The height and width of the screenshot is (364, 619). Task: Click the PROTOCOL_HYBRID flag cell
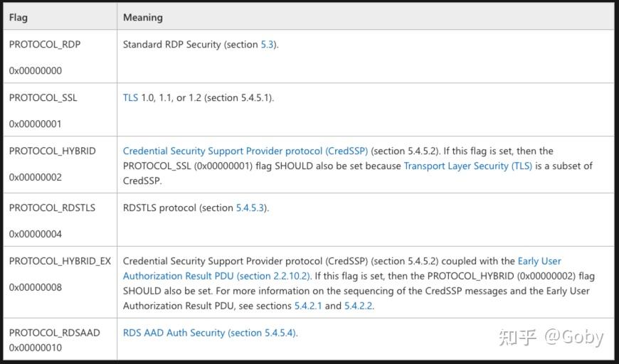pos(52,151)
